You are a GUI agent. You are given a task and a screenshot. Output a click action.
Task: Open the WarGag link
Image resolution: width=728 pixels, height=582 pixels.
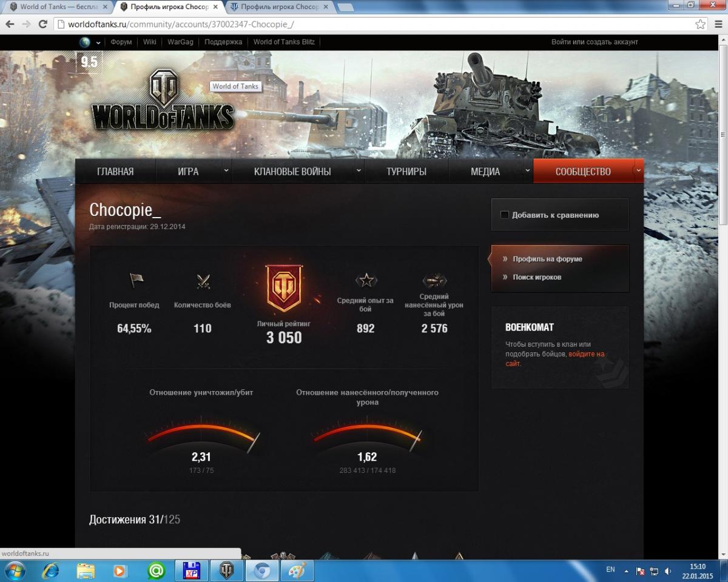coord(180,42)
